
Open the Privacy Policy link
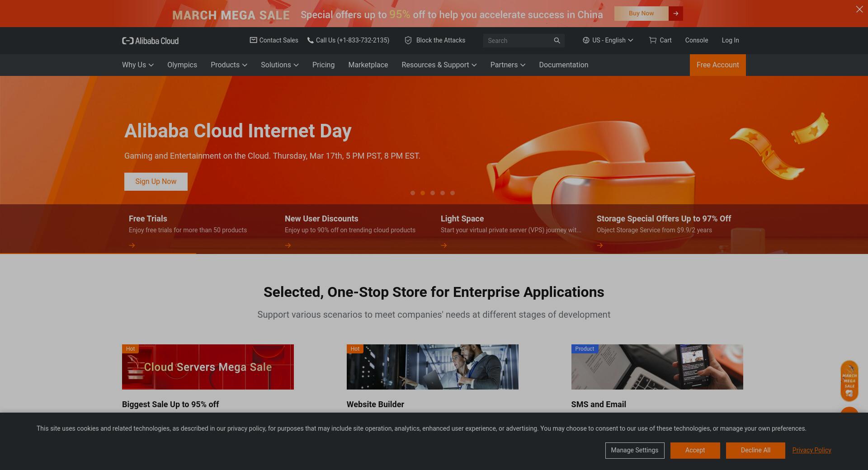(811, 450)
